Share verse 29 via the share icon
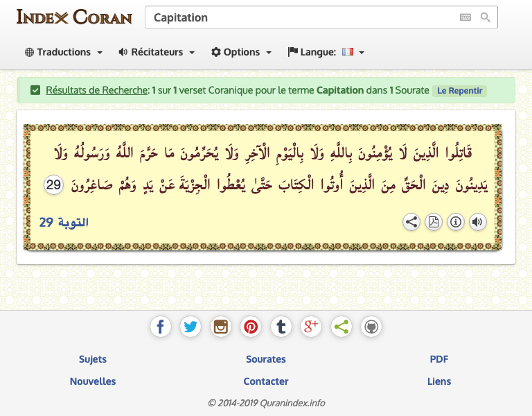The width and height of the screenshot is (532, 416). (411, 222)
